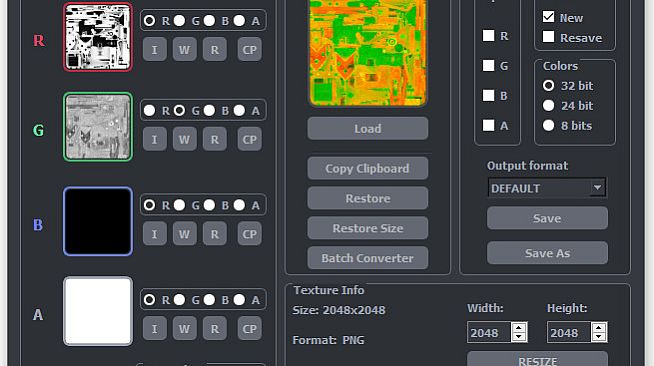The width and height of the screenshot is (654, 366).
Task: Uncheck the New checkbox
Action: pos(548,17)
